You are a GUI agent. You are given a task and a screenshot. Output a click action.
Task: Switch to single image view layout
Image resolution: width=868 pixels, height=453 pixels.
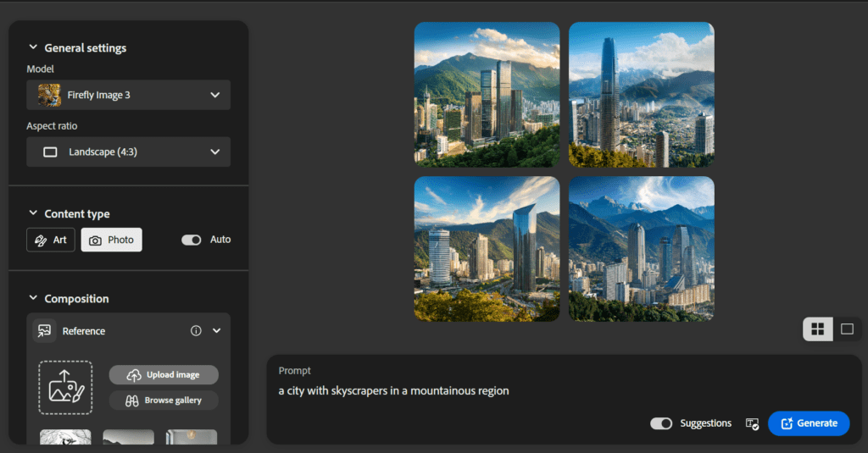(847, 329)
